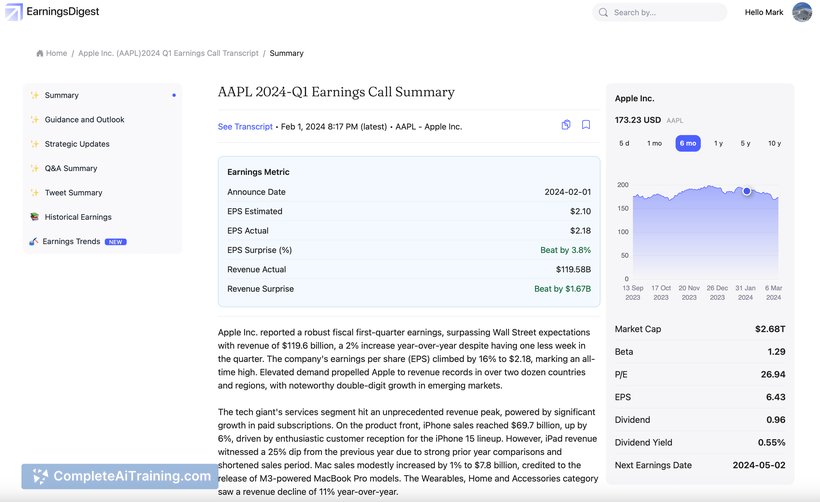Click the Summary breadcrumb
820x502 pixels.
[287, 53]
